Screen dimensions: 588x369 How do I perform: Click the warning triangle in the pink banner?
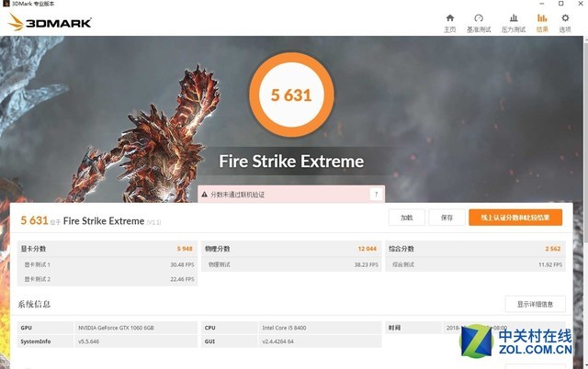204,195
